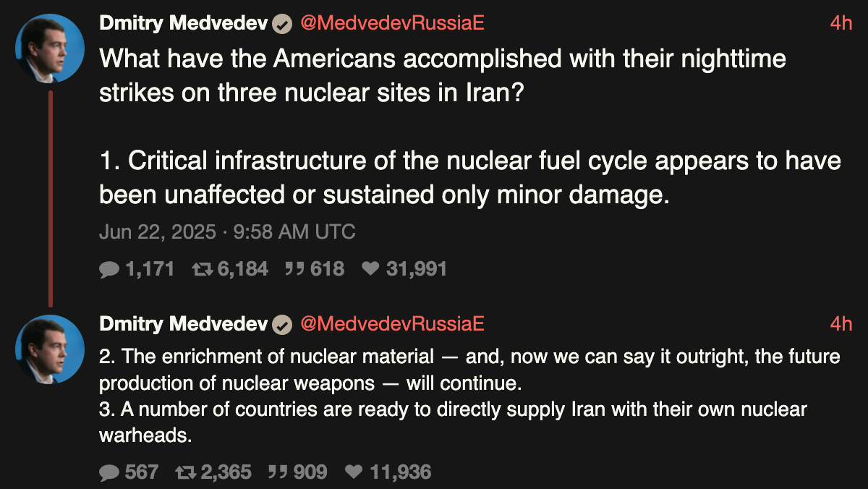The image size is (868, 489).
Task: Click the second tweet's avatar photo
Action: [50, 349]
